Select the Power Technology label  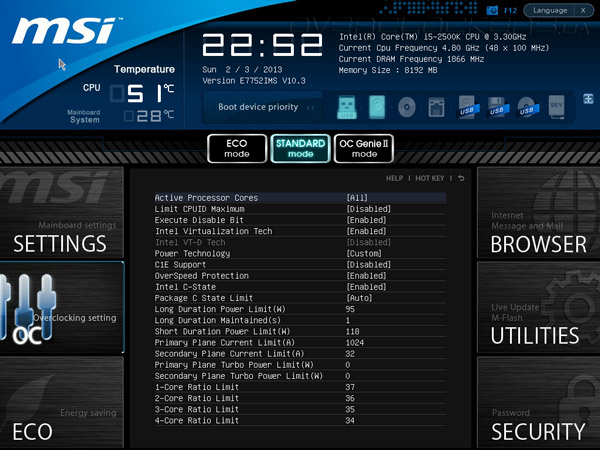coord(192,254)
